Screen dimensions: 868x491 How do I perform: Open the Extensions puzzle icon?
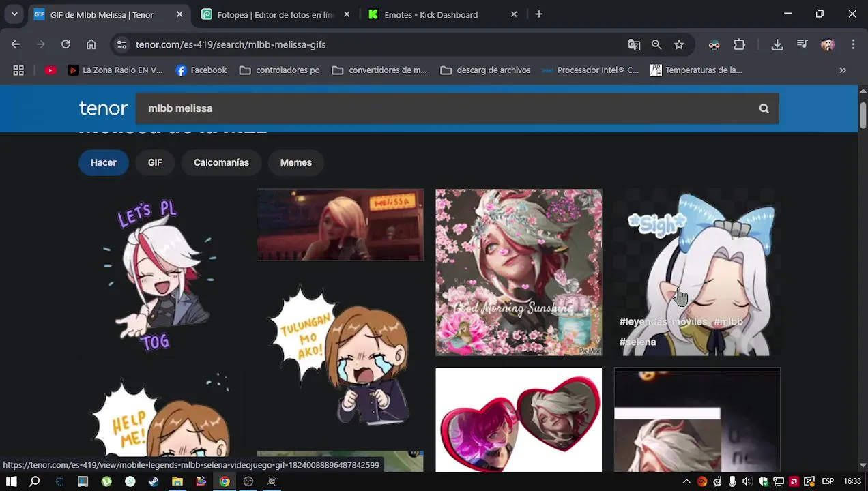coord(739,44)
